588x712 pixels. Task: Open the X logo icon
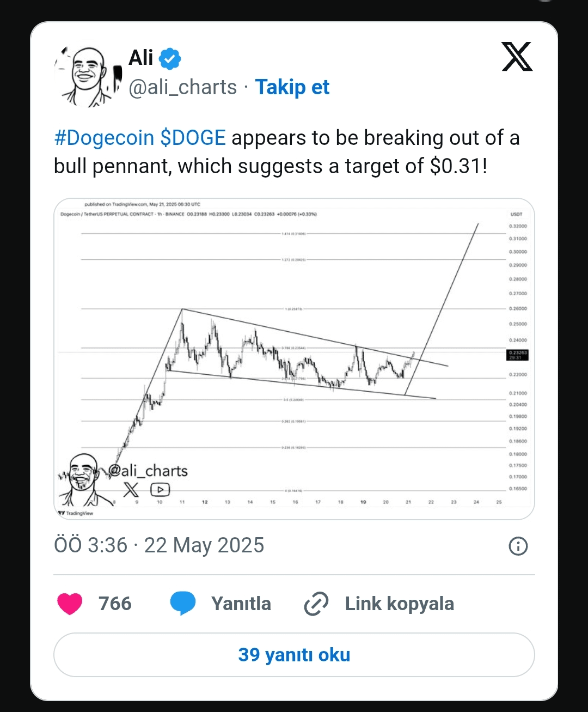click(517, 57)
